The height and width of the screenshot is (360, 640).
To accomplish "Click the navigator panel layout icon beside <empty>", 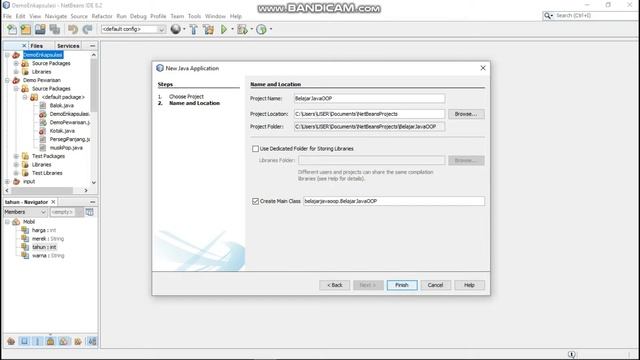I will (x=89, y=212).
